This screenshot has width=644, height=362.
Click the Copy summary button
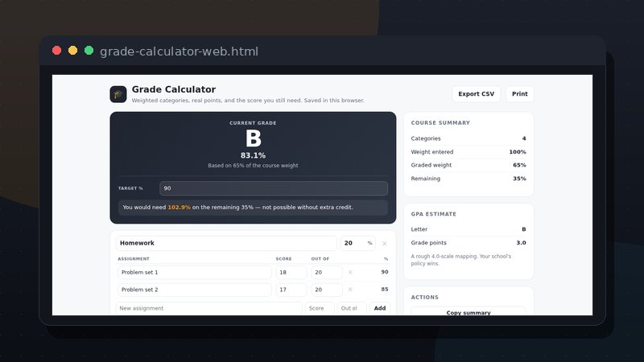tap(469, 312)
